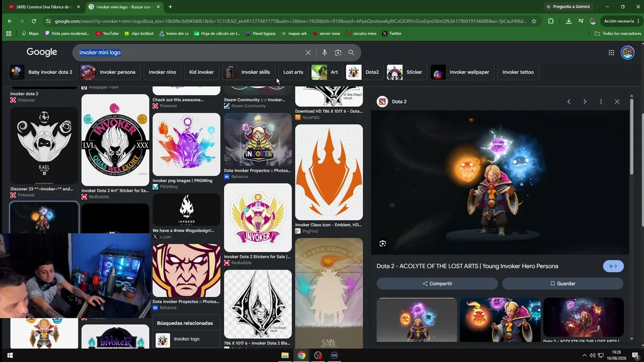Open the Google account profile avatar
644x362 pixels.
click(627, 52)
